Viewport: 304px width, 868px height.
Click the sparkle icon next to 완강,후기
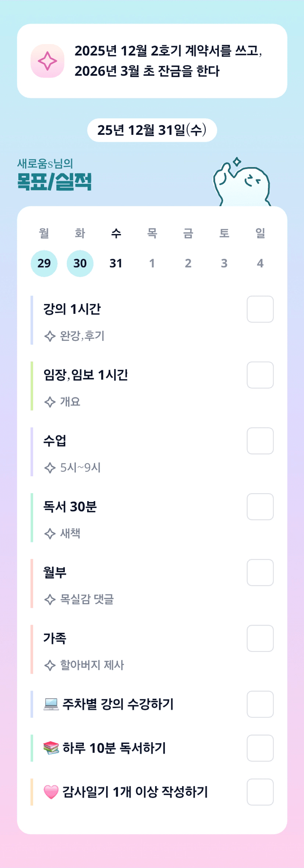(50, 336)
